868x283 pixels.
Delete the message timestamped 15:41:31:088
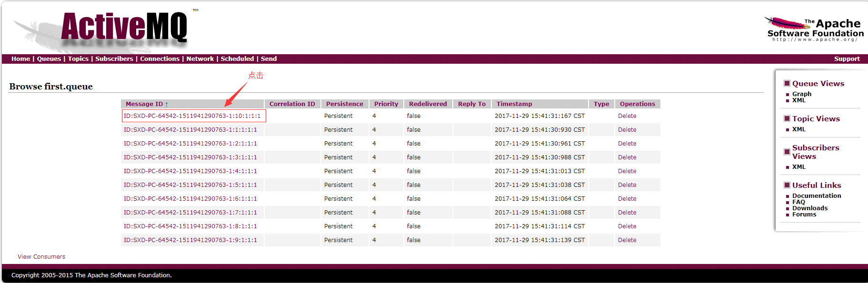(627, 212)
